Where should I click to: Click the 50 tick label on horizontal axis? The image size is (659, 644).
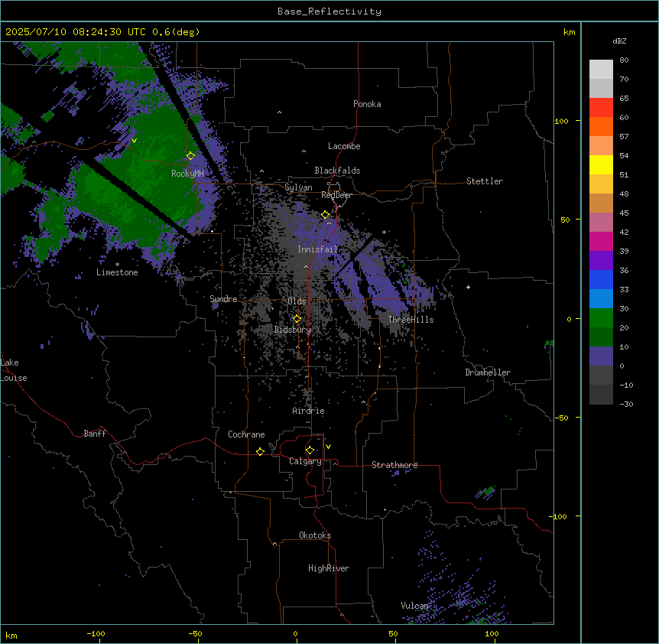coord(393,633)
